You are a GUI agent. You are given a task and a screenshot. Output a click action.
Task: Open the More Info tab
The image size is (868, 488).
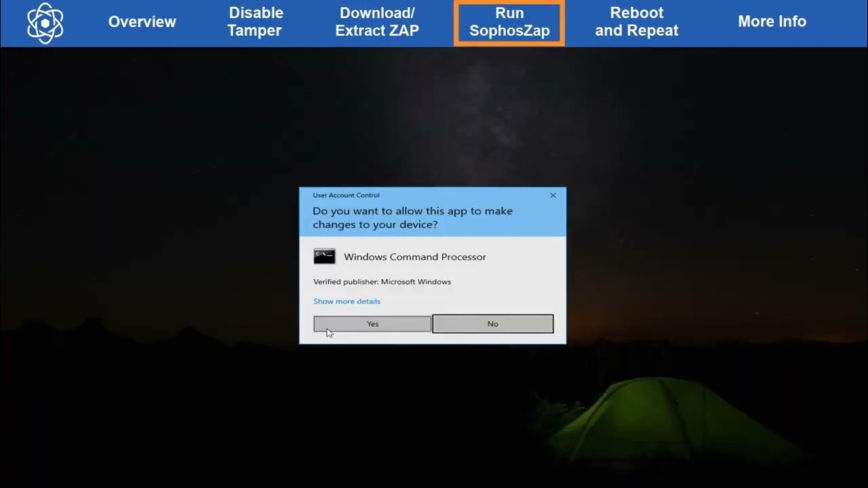click(772, 22)
